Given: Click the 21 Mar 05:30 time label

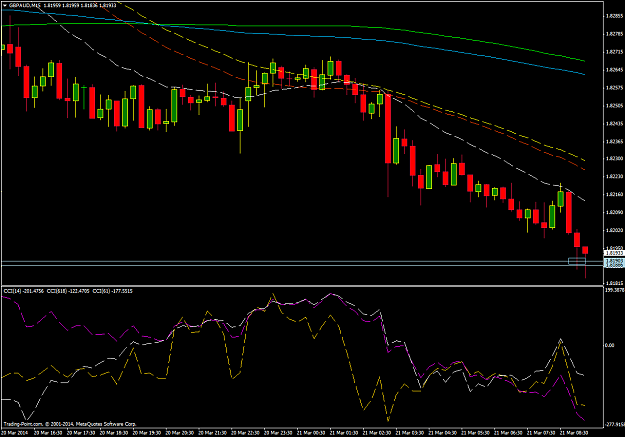Looking at the screenshot, I should click(x=476, y=433).
